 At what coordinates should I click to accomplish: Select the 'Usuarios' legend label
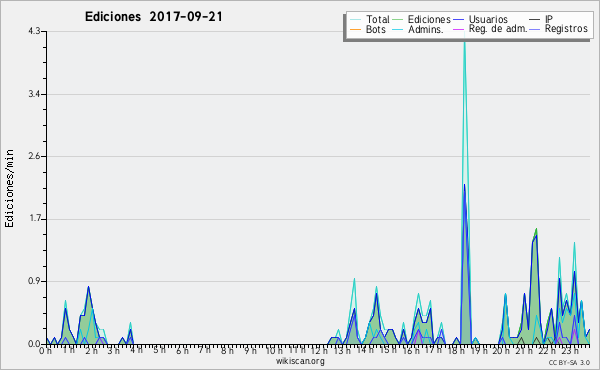click(488, 19)
